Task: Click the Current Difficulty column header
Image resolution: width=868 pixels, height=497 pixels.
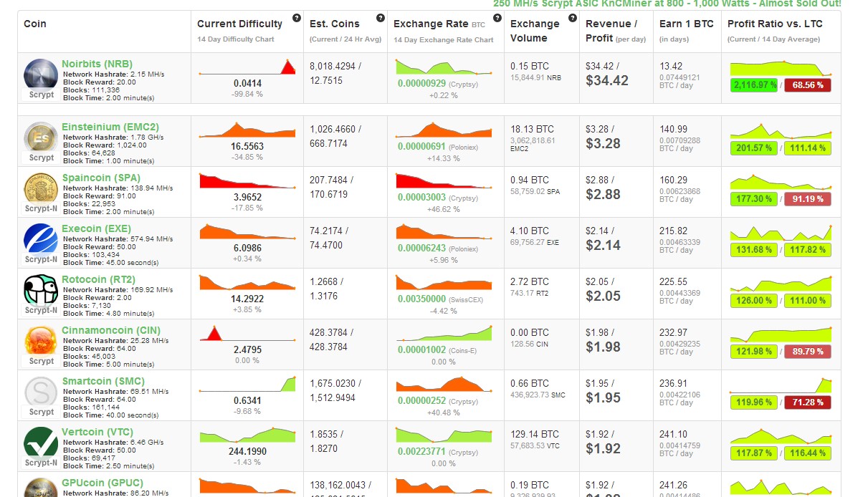Action: click(240, 24)
